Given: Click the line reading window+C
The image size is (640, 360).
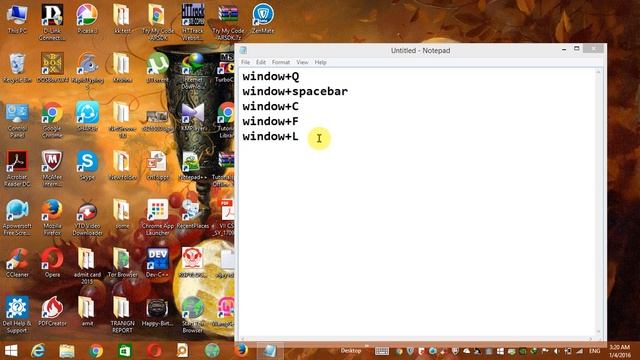Looking at the screenshot, I should pos(271,107).
